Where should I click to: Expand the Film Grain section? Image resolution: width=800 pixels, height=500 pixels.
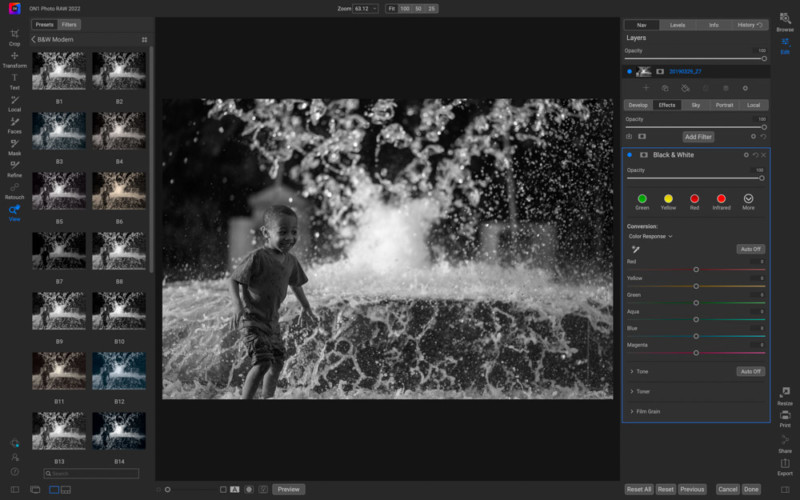pyautogui.click(x=645, y=412)
